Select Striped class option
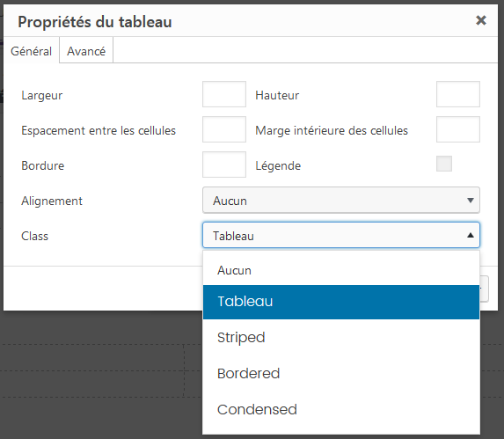This screenshot has width=504, height=439. 341,338
